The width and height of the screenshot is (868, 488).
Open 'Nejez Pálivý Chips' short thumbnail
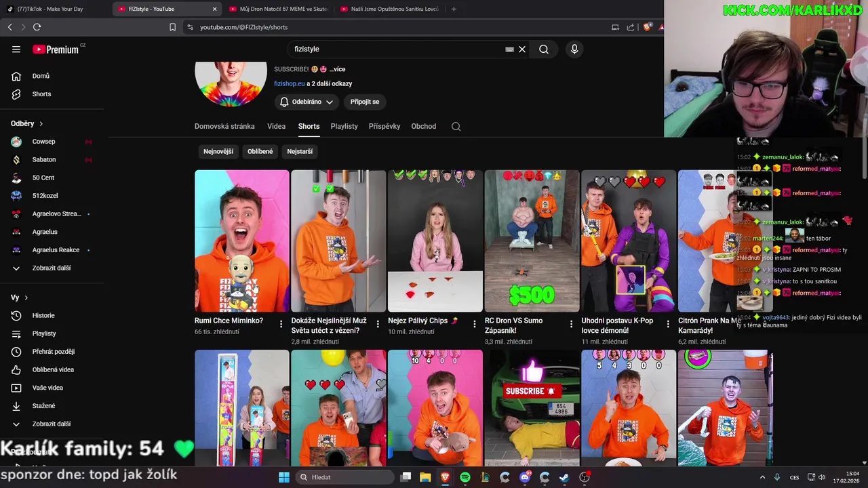point(435,241)
